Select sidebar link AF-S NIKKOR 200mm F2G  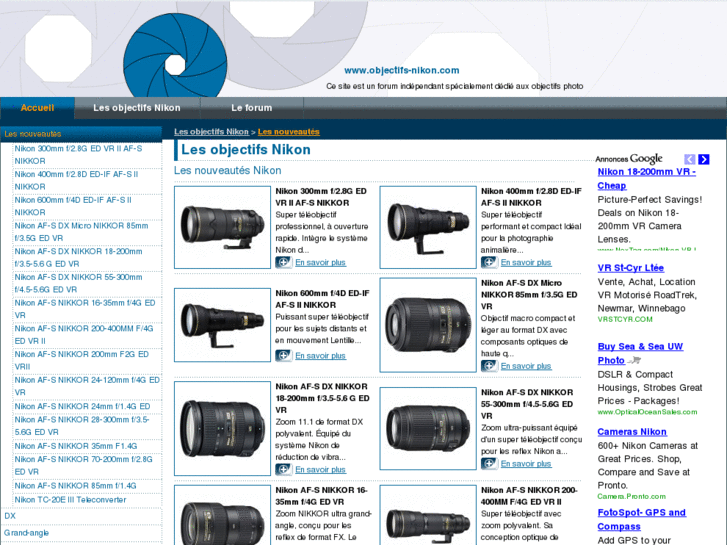pos(82,360)
